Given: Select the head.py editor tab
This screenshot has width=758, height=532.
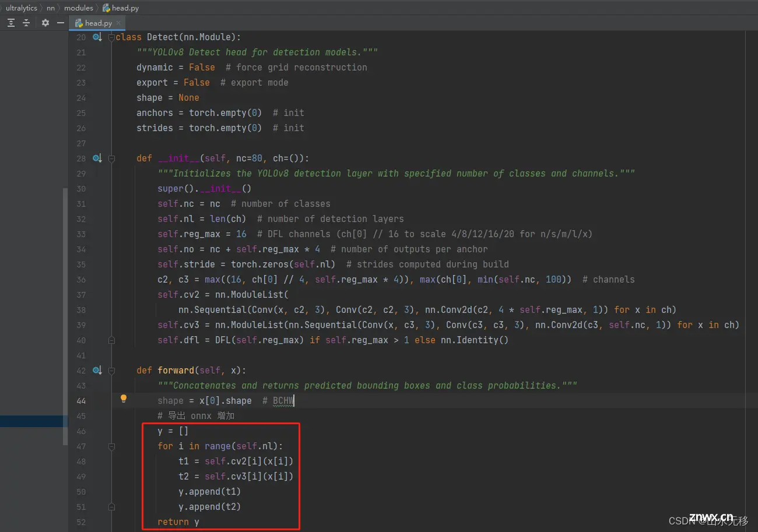Looking at the screenshot, I should pos(97,23).
